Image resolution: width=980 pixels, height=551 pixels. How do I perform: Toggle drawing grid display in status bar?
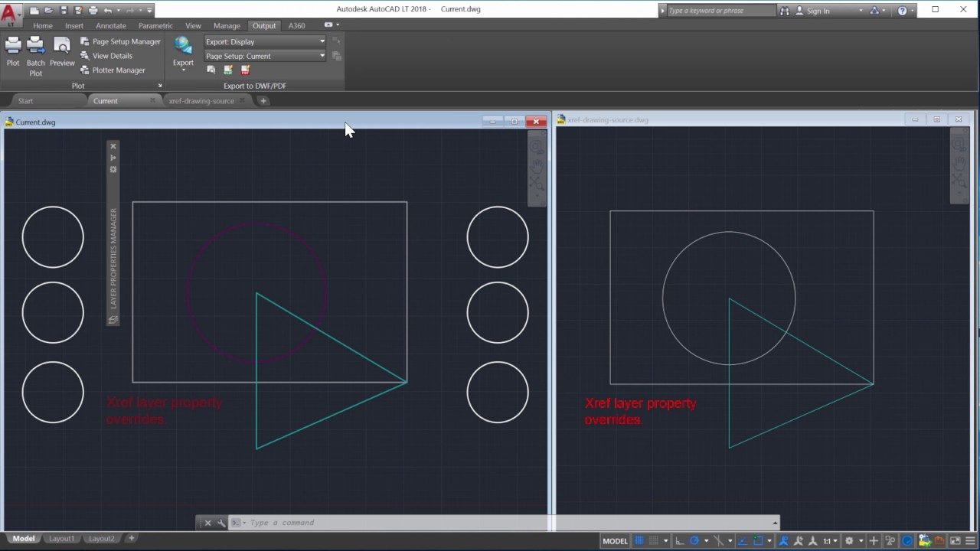[x=639, y=541]
